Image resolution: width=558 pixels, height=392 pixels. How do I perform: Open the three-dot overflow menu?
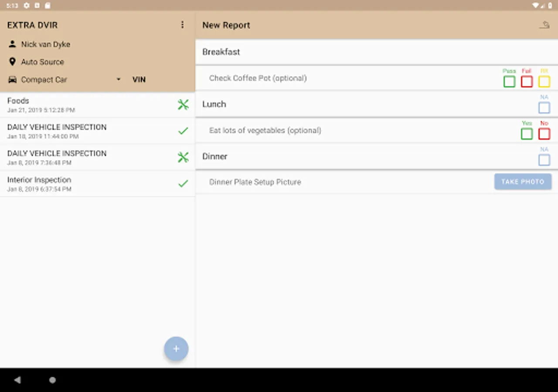click(182, 25)
